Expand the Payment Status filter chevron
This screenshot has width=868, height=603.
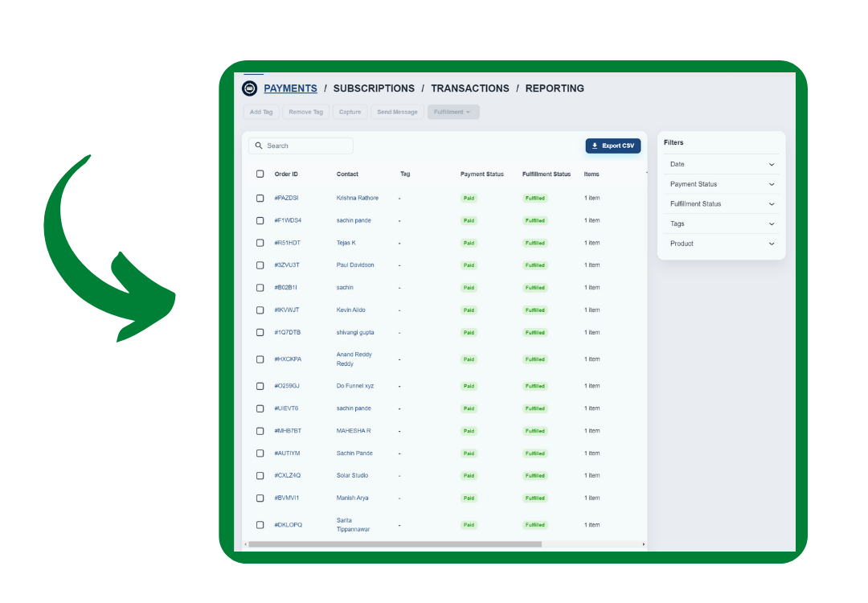click(772, 184)
